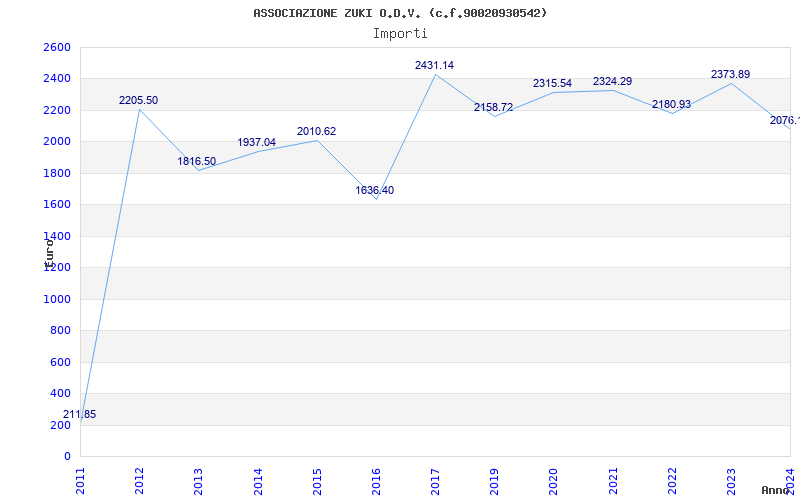The image size is (800, 500).
Task: Click the Anno axis label
Action: point(775,490)
